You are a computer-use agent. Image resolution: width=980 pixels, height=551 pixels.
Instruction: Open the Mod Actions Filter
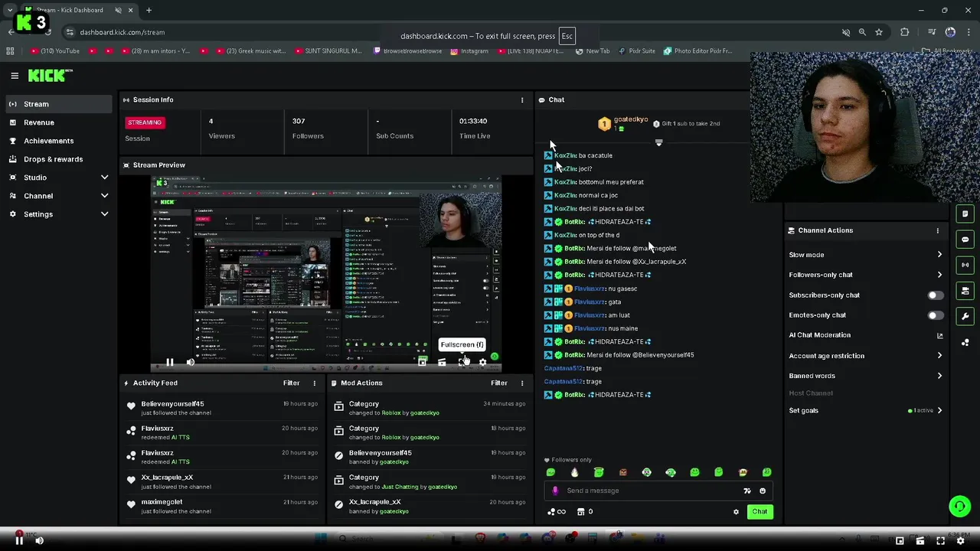click(x=499, y=383)
